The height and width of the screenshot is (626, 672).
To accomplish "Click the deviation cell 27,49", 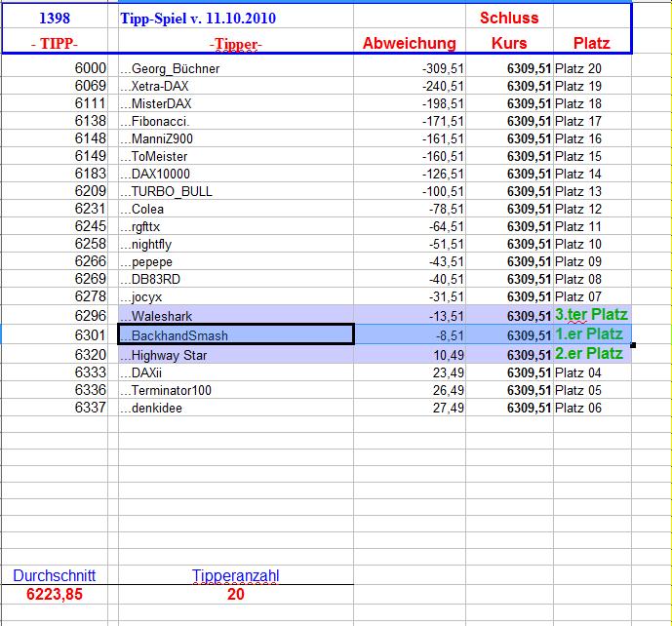I will tap(410, 408).
